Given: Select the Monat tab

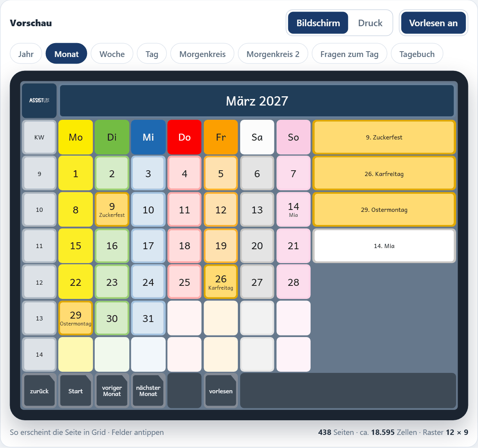Looking at the screenshot, I should click(66, 54).
